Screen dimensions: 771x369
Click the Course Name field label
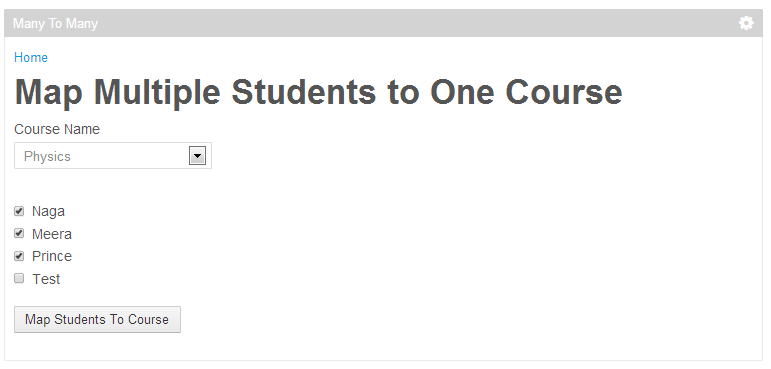[x=57, y=129]
